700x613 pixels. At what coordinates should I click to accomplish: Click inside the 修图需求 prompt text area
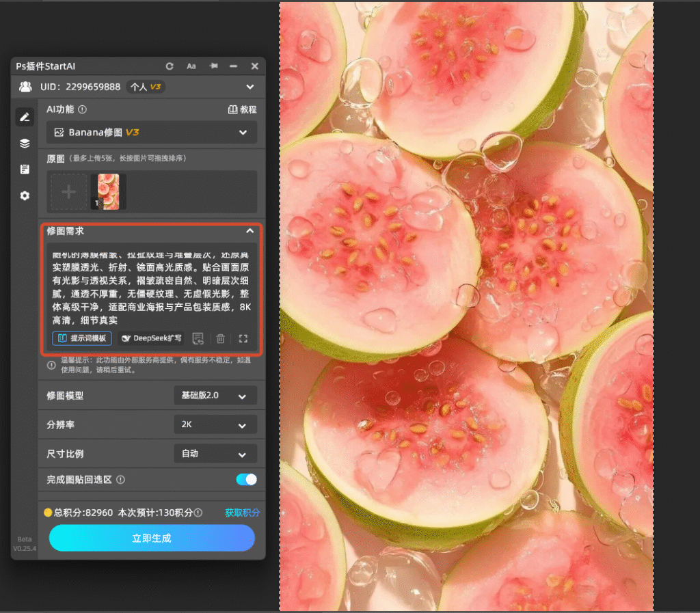[x=152, y=287]
